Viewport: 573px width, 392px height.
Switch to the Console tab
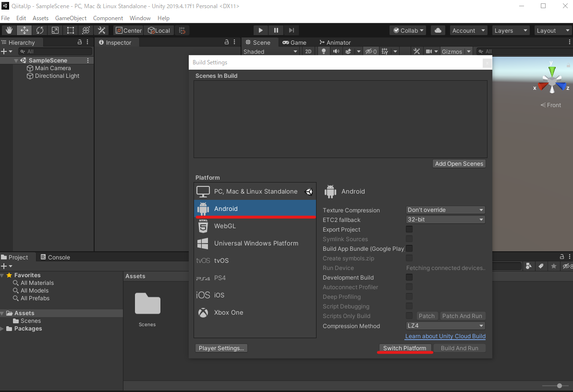pos(55,257)
